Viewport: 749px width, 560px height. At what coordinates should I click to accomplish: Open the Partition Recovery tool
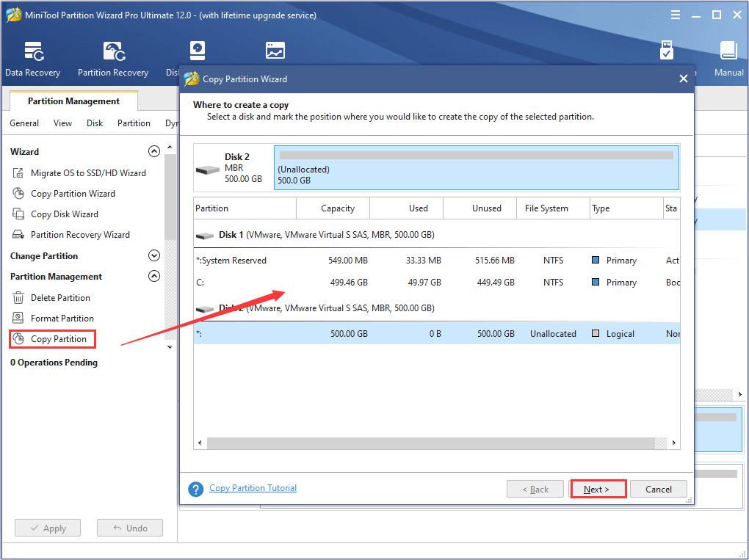tap(112, 57)
